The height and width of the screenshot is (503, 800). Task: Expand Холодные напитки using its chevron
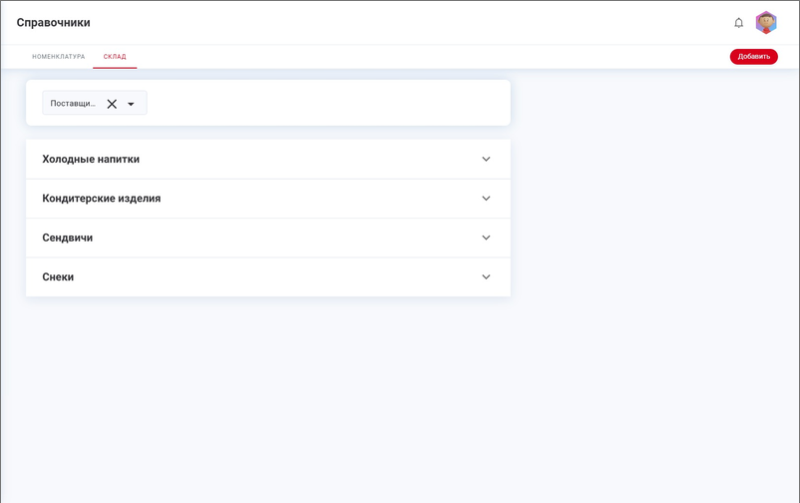(486, 159)
